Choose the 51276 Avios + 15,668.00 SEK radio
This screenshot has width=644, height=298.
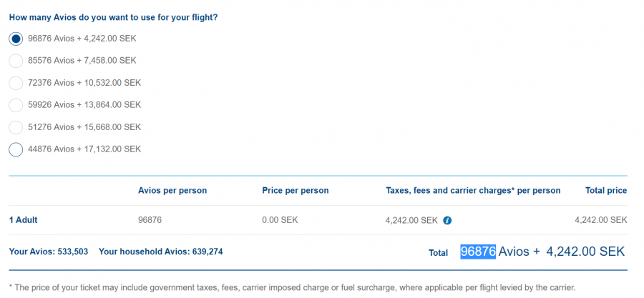[x=16, y=127]
